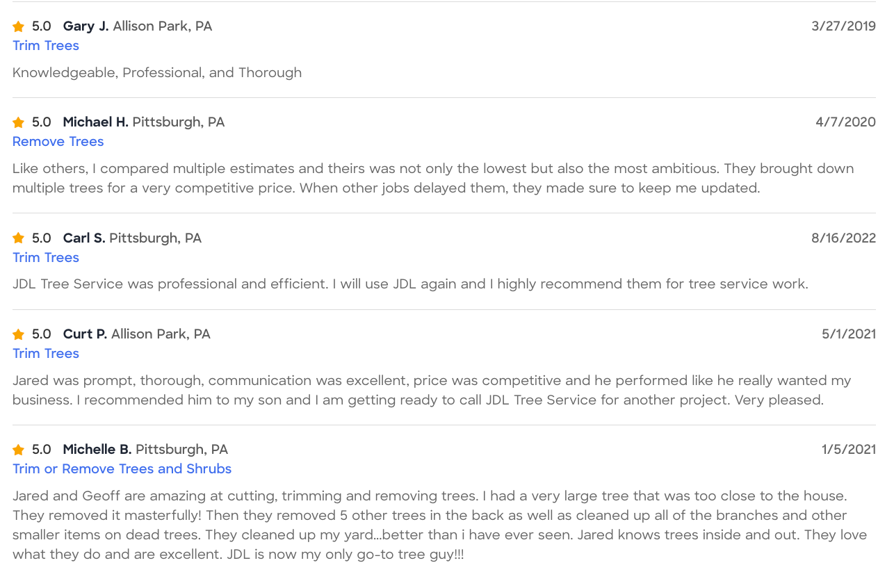The image size is (894, 588).
Task: Select reviewer name Gary J.
Action: [x=86, y=26]
